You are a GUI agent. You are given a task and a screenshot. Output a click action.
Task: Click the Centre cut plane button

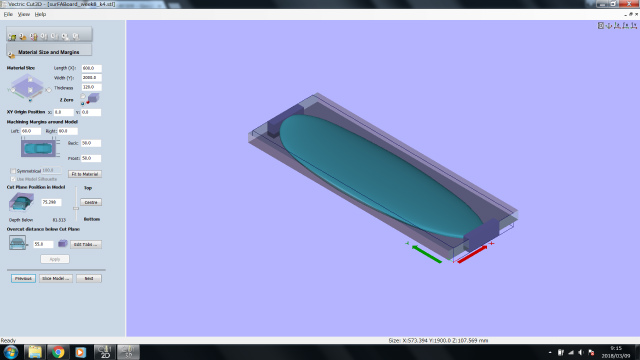tap(91, 202)
